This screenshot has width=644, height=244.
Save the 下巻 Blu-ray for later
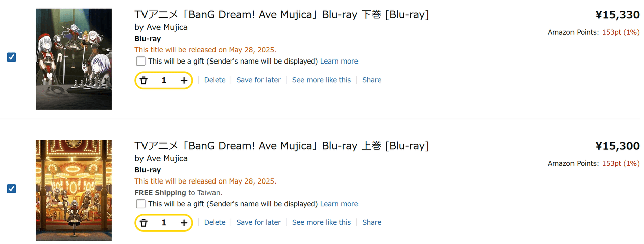click(258, 80)
